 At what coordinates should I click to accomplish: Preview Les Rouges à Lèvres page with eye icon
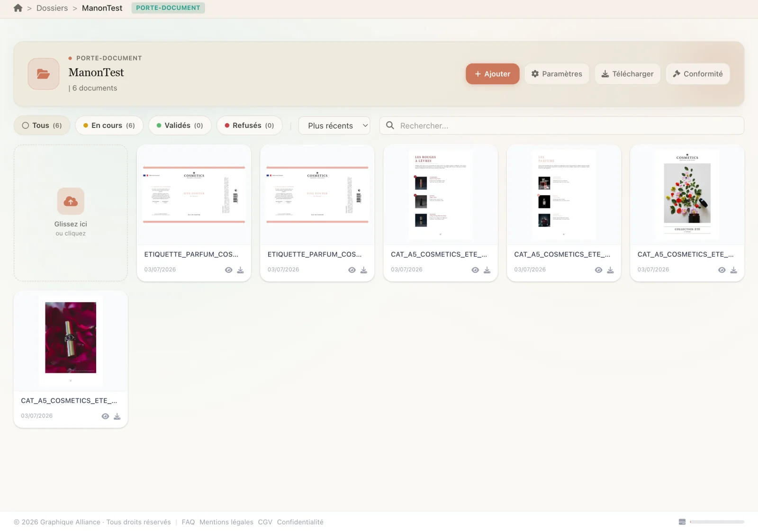(x=475, y=270)
